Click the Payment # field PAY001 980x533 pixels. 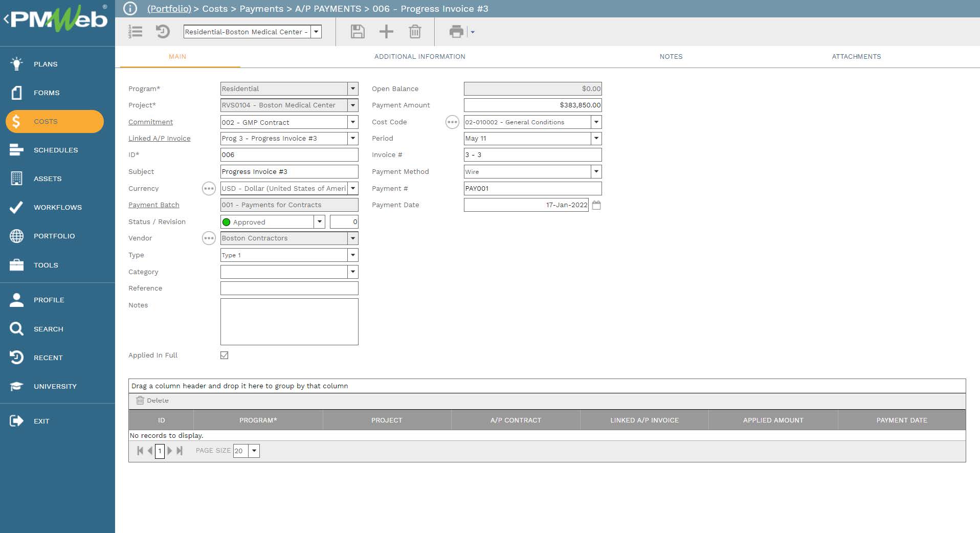point(532,188)
